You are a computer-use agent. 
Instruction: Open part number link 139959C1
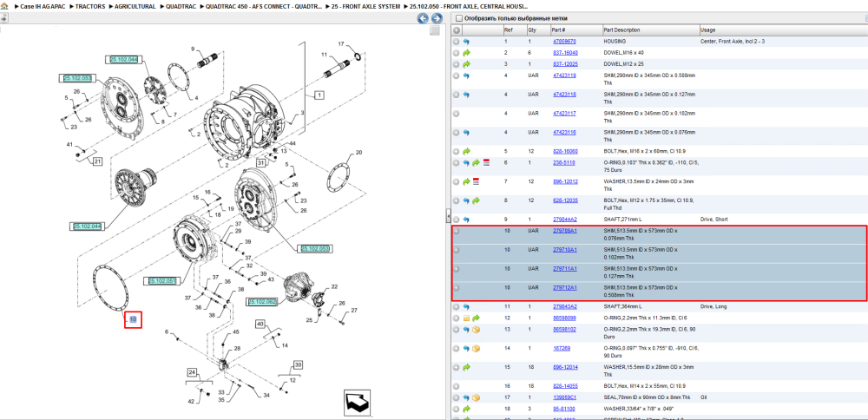(x=564, y=397)
